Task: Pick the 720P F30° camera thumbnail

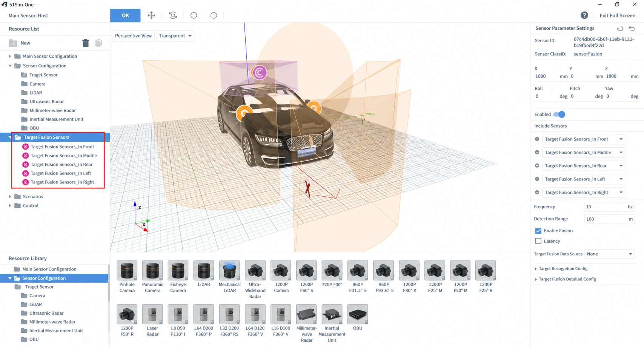Action: pos(332,271)
